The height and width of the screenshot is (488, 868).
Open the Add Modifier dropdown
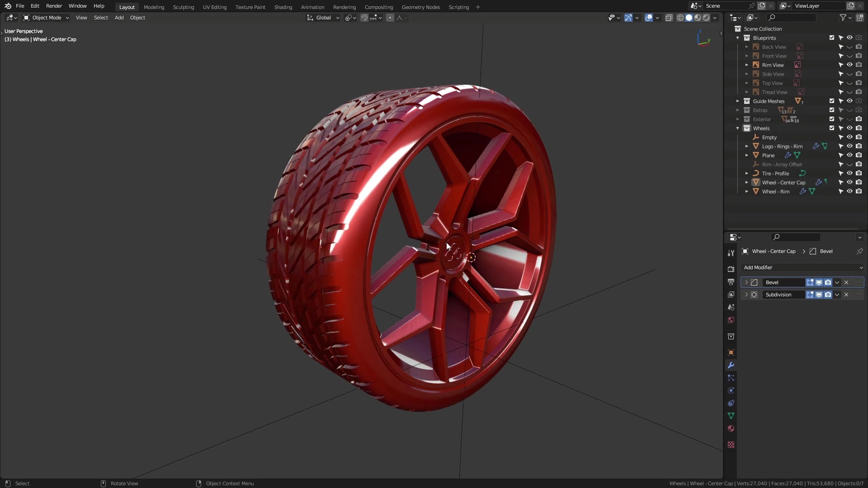click(x=802, y=267)
